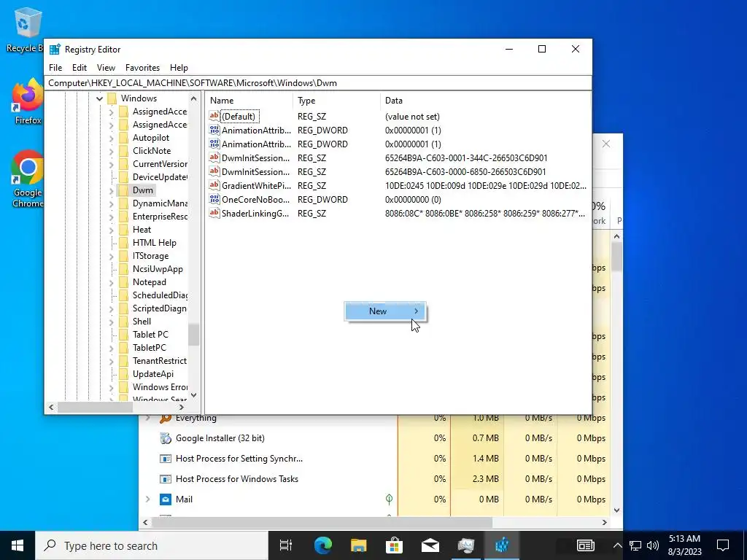Image resolution: width=747 pixels, height=560 pixels.
Task: Open the New submenu in context menu
Action: point(385,311)
